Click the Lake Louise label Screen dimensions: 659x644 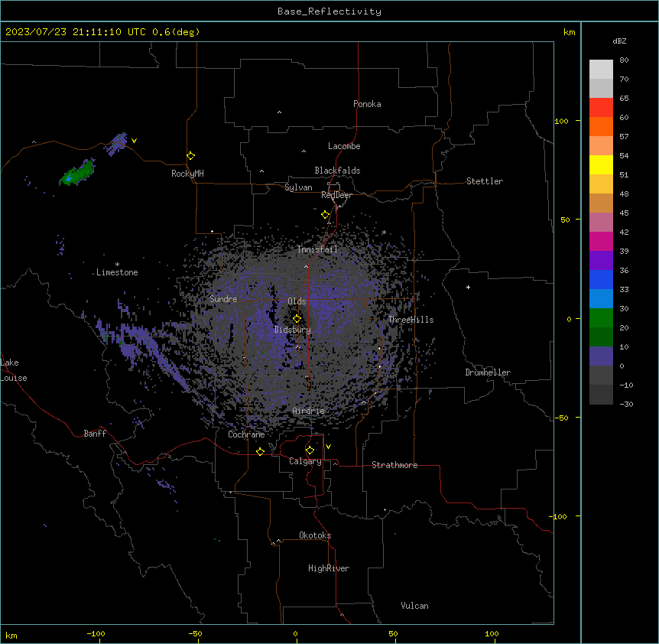coord(14,370)
